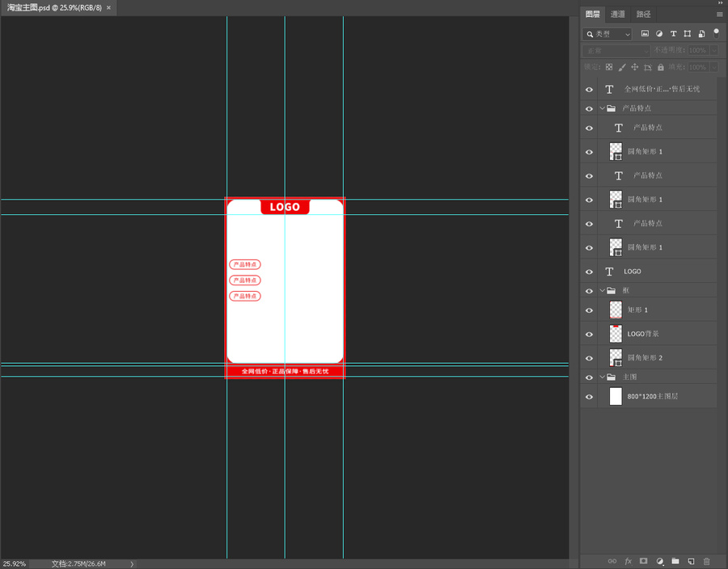Image resolution: width=728 pixels, height=569 pixels.
Task: Collapse panels with the double-arrow icon
Action: point(721,2)
